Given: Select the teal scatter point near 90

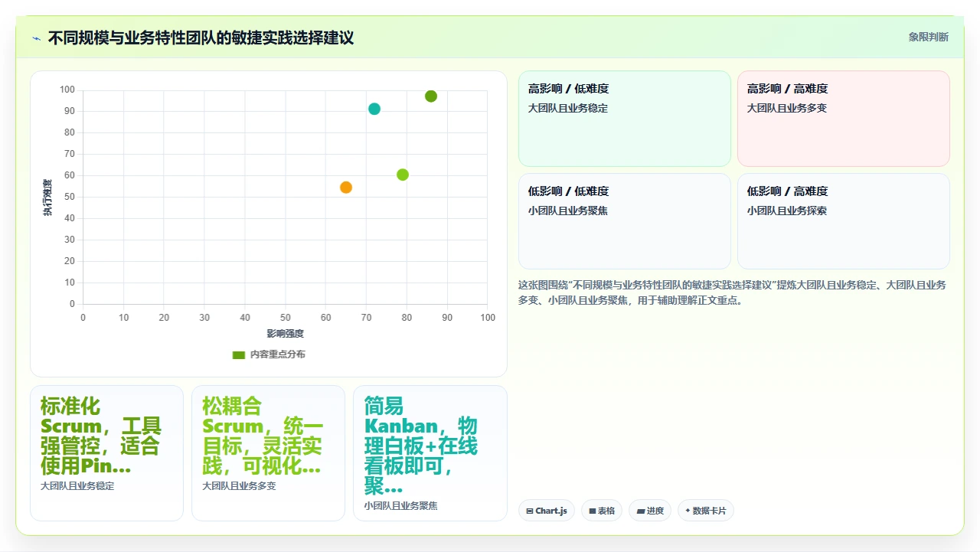Looking at the screenshot, I should coord(374,109).
